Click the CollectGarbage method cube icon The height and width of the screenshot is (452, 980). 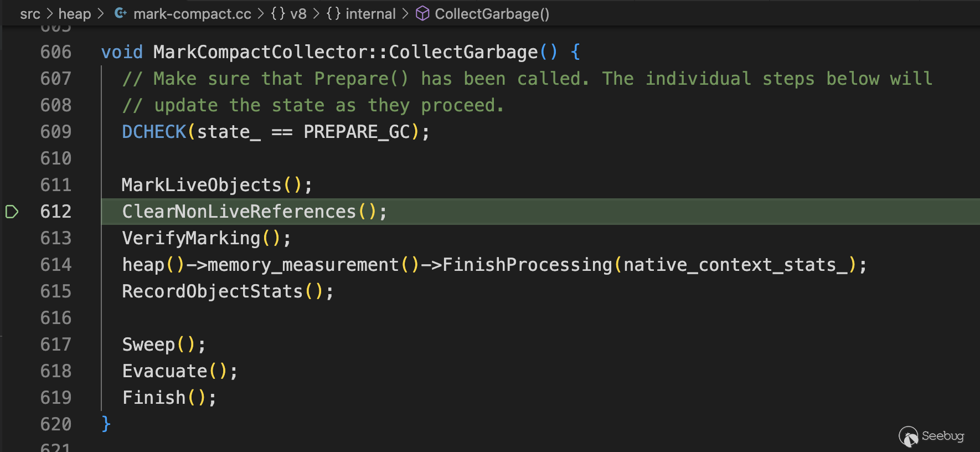click(x=422, y=13)
